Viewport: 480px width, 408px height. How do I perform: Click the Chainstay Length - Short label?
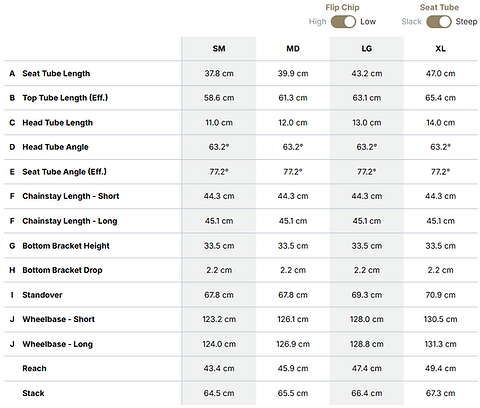[x=71, y=196]
